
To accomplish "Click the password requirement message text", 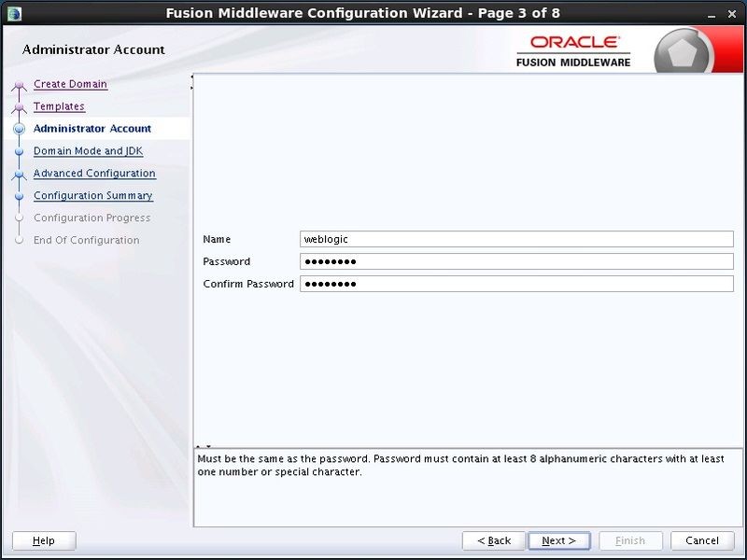I will pos(460,465).
